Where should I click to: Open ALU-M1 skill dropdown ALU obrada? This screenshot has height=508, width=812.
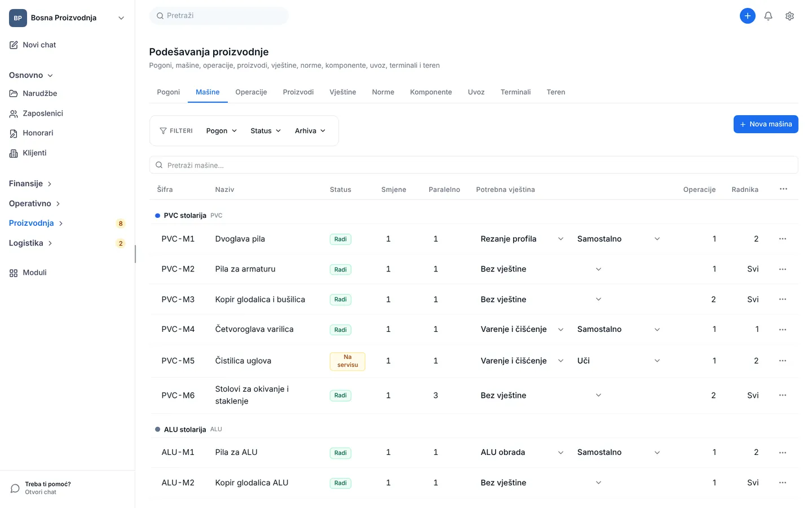point(522,453)
